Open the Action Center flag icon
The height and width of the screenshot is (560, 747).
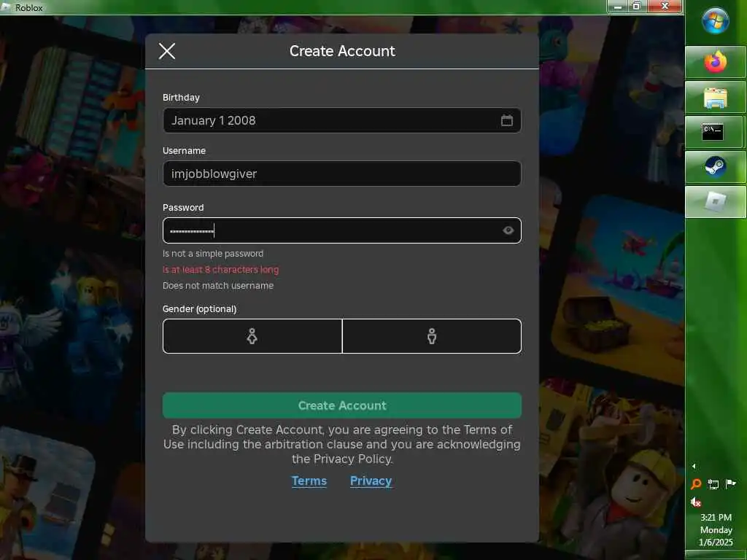(x=730, y=484)
